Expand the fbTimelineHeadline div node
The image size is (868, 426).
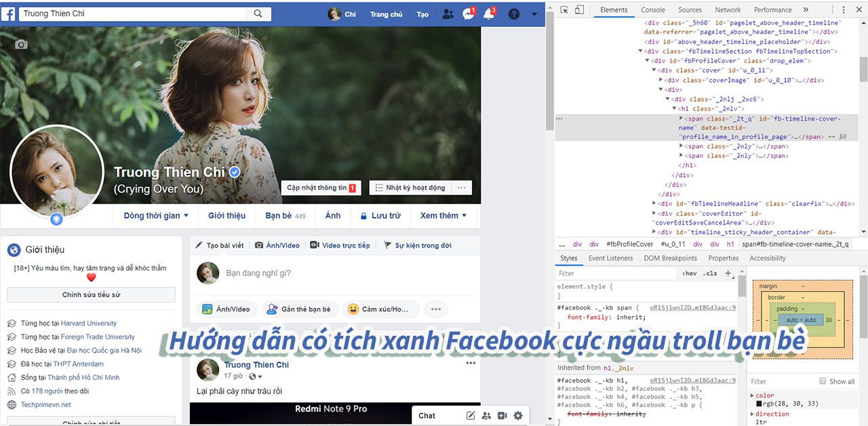(654, 204)
